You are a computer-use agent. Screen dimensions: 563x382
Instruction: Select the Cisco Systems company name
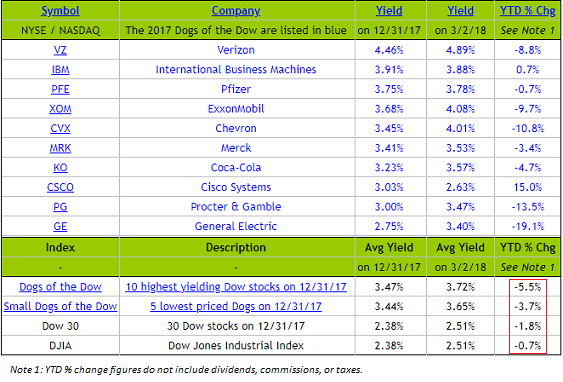pyautogui.click(x=236, y=187)
